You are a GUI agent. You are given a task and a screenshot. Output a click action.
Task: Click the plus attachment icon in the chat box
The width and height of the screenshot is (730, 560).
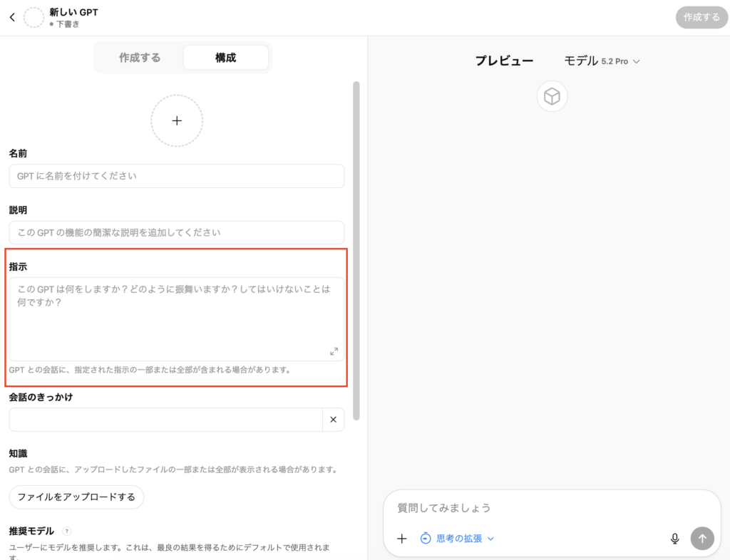click(402, 539)
